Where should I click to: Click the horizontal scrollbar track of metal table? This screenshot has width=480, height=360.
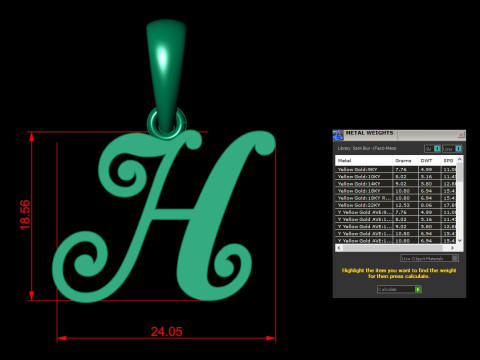pos(395,248)
